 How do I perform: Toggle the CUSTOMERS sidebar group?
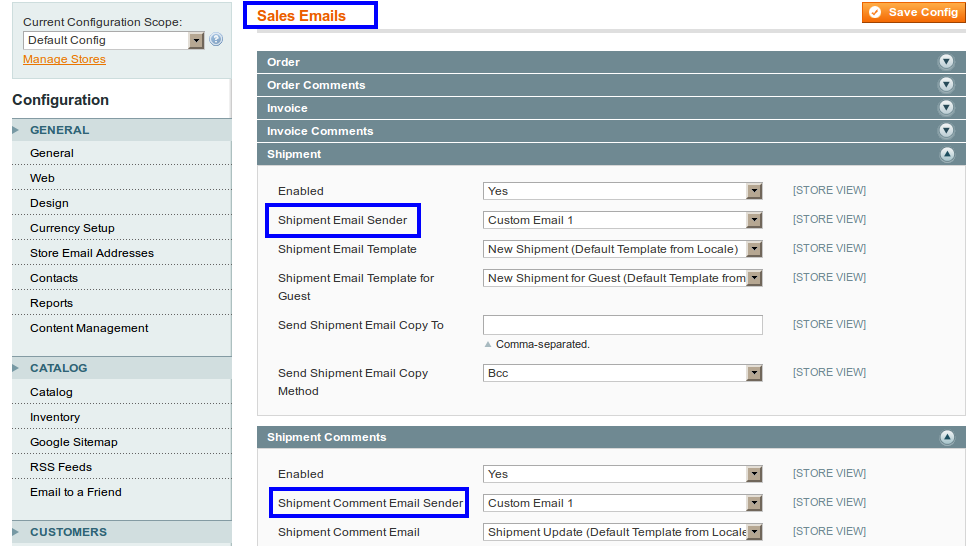[122, 532]
